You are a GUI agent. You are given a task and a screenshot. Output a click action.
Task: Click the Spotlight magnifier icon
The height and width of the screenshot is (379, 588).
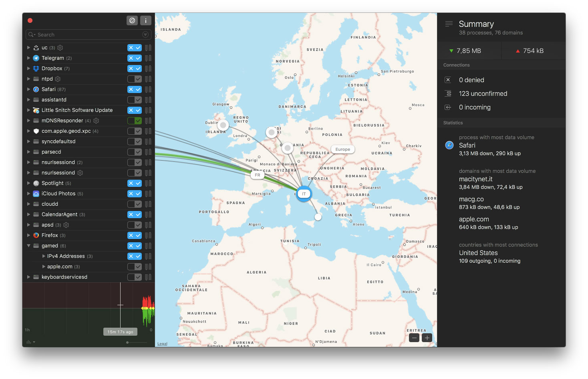click(x=36, y=183)
